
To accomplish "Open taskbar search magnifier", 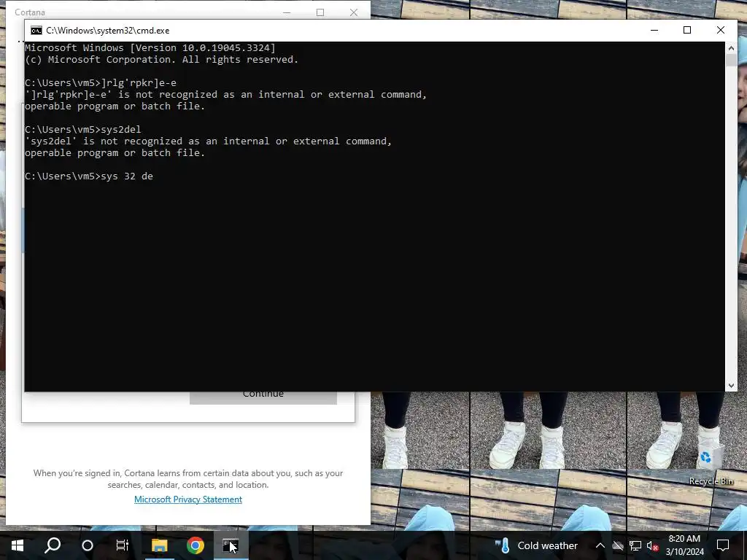I will click(53, 545).
